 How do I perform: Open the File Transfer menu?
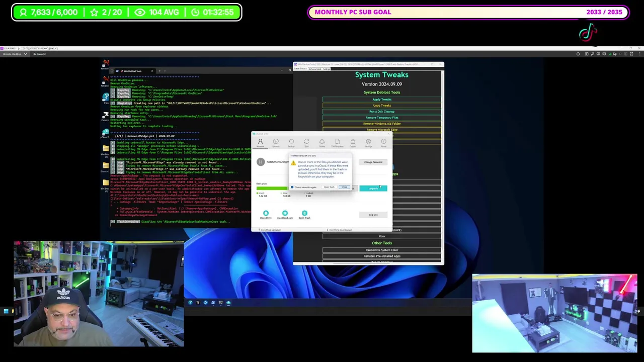pyautogui.click(x=39, y=54)
